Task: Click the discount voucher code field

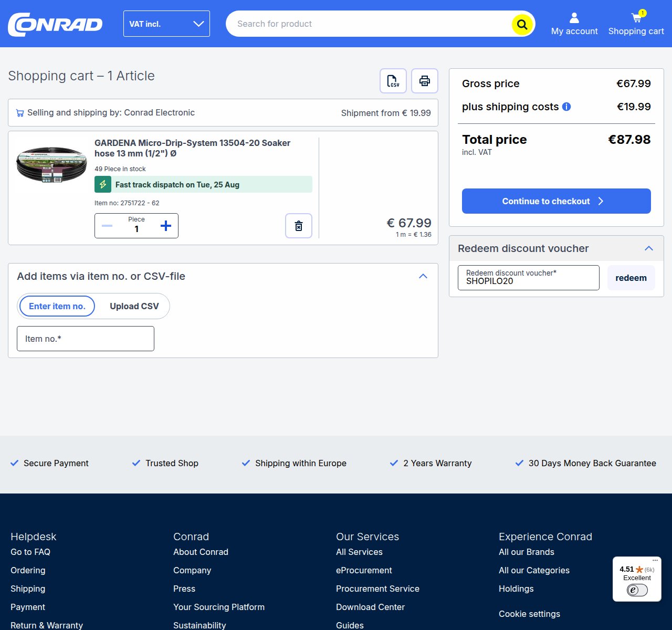Action: (x=529, y=278)
